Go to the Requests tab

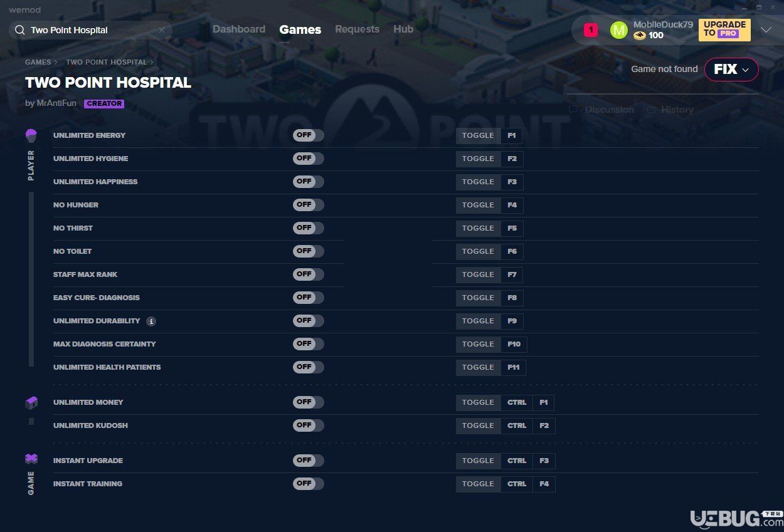pos(357,29)
